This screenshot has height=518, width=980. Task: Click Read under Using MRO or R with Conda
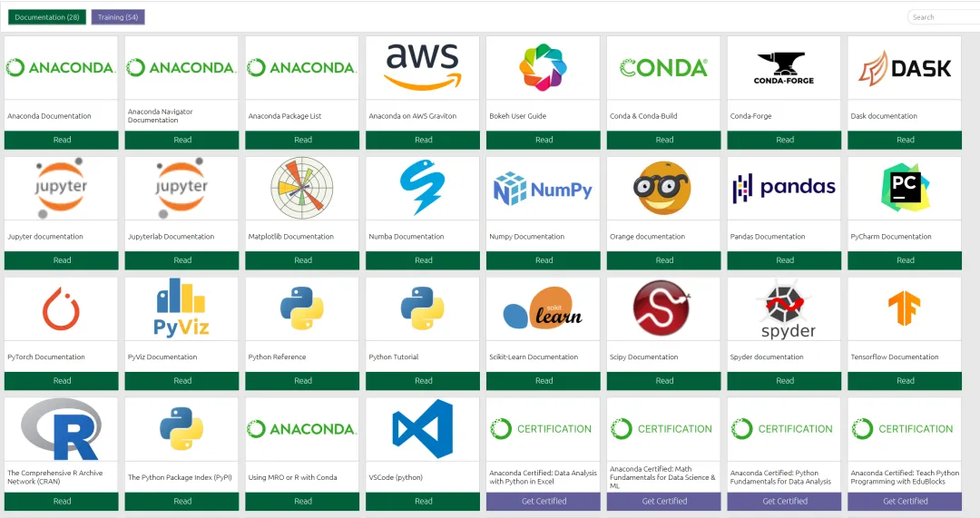pos(302,501)
